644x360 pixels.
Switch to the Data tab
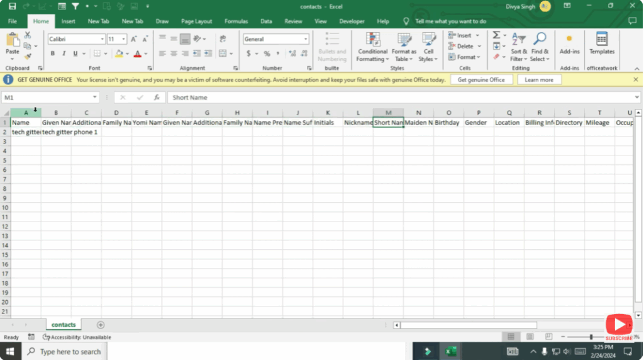click(266, 21)
